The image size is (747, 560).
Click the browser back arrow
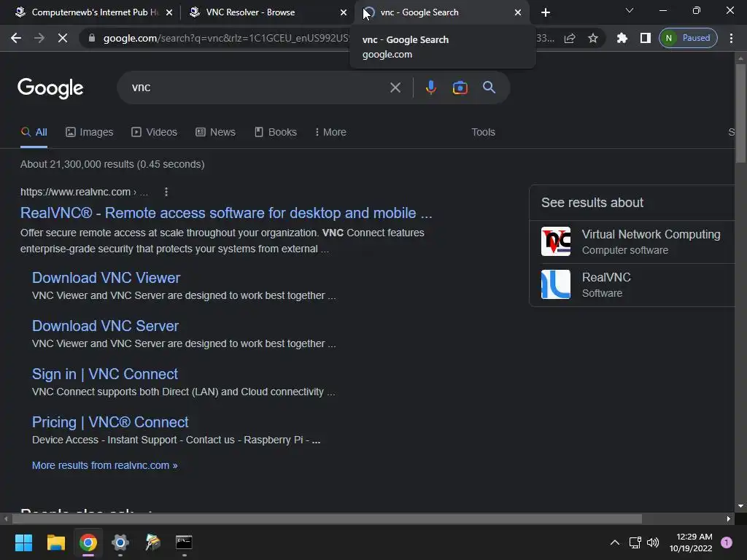pos(16,38)
